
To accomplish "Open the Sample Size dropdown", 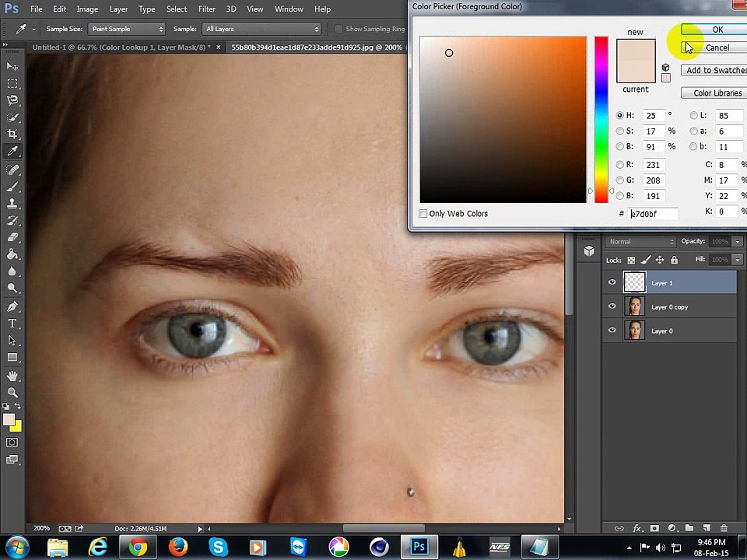I will click(x=127, y=30).
